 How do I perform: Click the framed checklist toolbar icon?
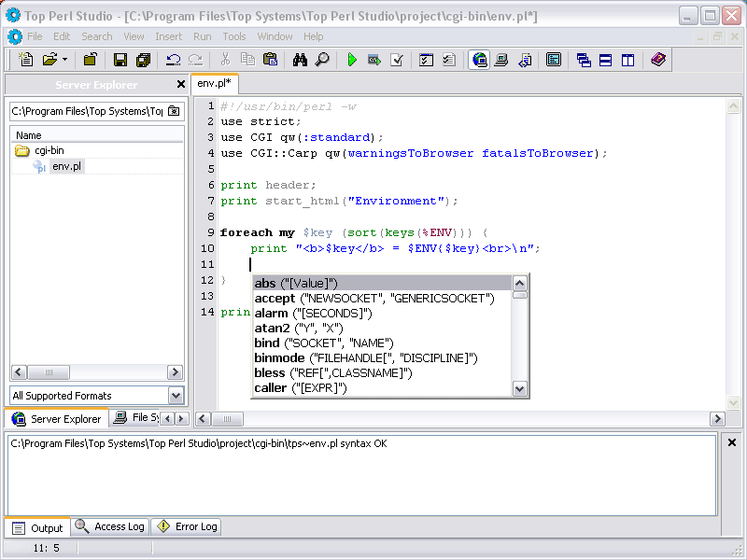[426, 60]
